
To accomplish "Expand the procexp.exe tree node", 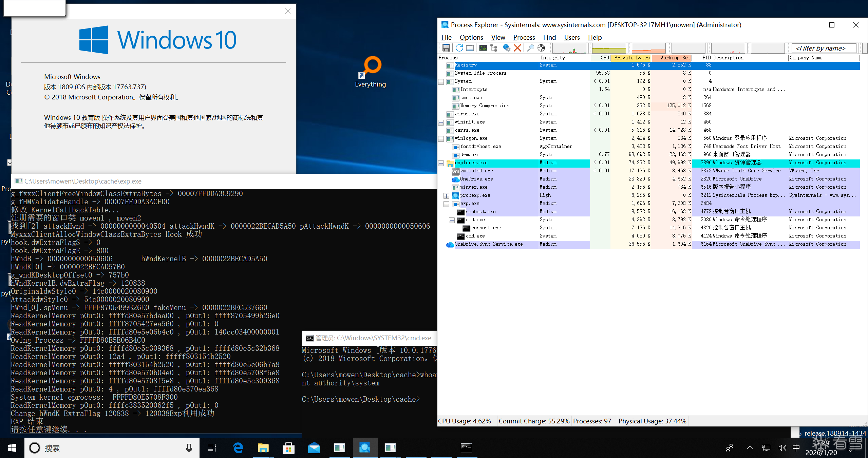I will tap(446, 196).
